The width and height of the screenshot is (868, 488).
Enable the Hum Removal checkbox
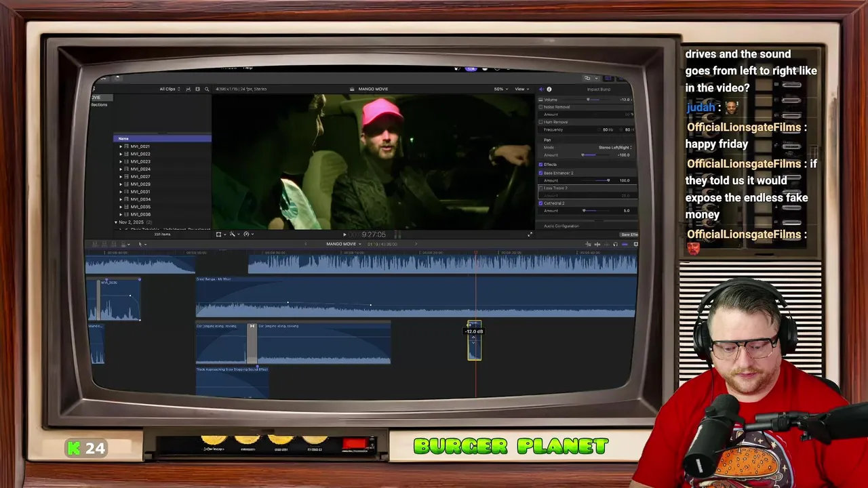pyautogui.click(x=540, y=122)
